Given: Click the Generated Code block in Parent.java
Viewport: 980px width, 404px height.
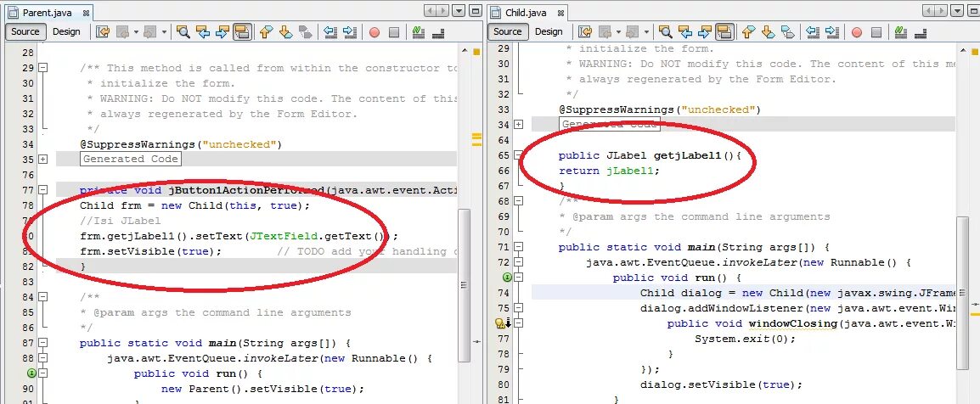Looking at the screenshot, I should (131, 159).
